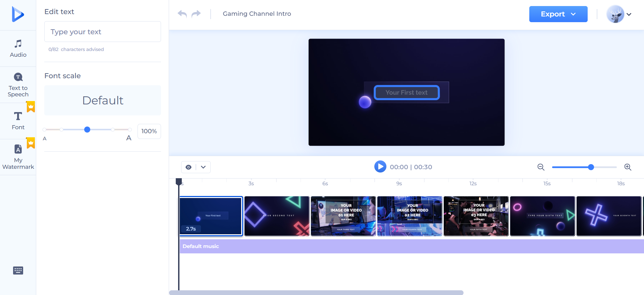This screenshot has height=295, width=644.
Task: Adjust the font scale slider handle
Action: 87,130
